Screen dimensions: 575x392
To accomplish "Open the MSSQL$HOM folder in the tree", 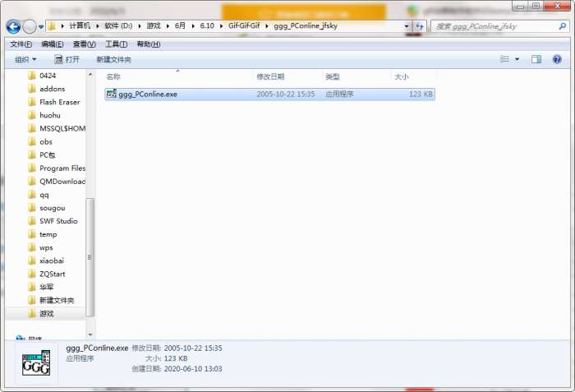I will [62, 128].
